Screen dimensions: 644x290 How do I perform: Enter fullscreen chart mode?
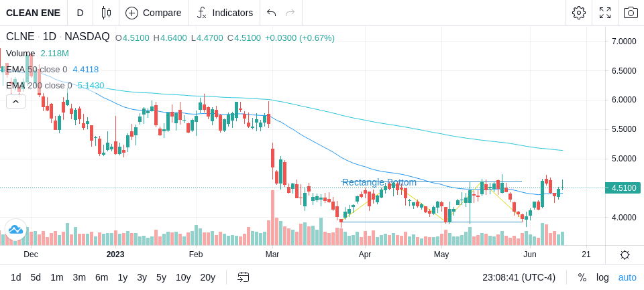(x=605, y=13)
